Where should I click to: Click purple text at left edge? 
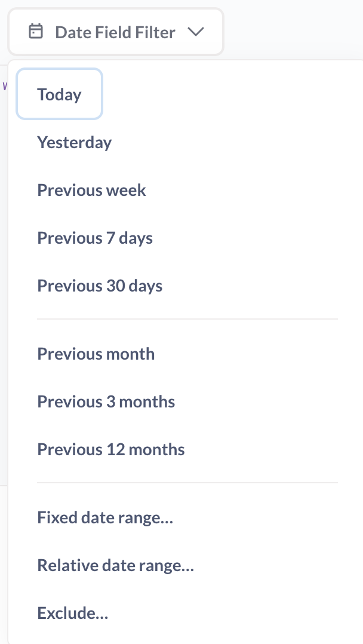tap(5, 86)
